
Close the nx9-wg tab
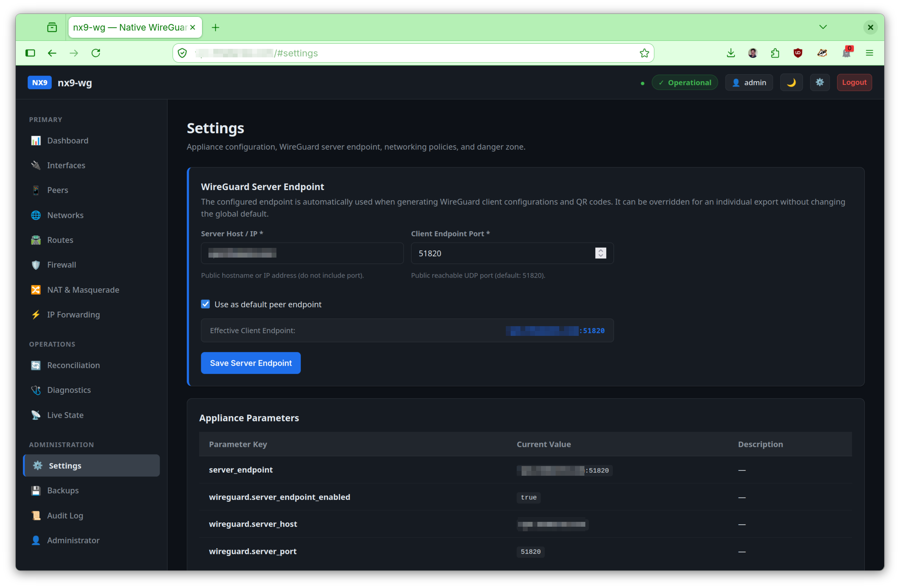click(192, 27)
